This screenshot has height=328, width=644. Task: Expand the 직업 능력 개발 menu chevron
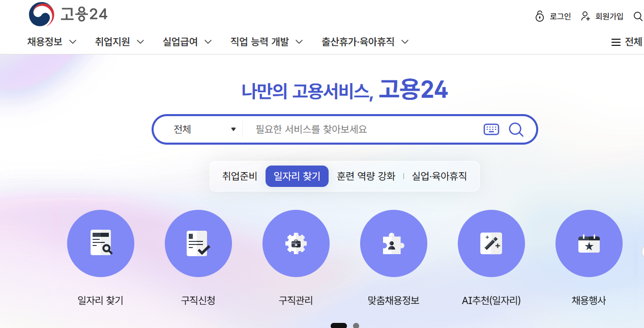(299, 42)
